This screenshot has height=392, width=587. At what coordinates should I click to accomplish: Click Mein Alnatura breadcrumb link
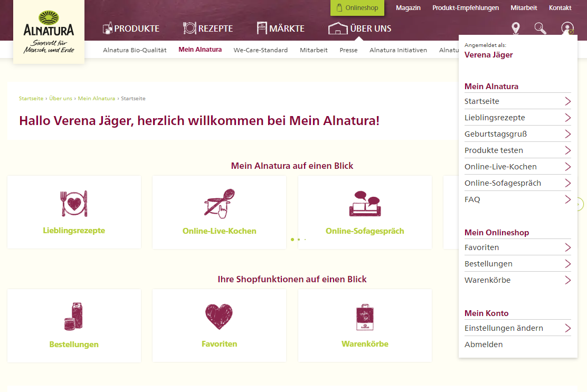[x=97, y=98]
